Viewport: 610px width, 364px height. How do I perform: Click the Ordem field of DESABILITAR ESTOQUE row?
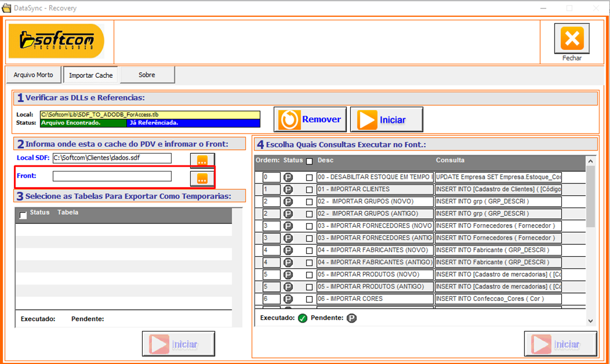[271, 177]
